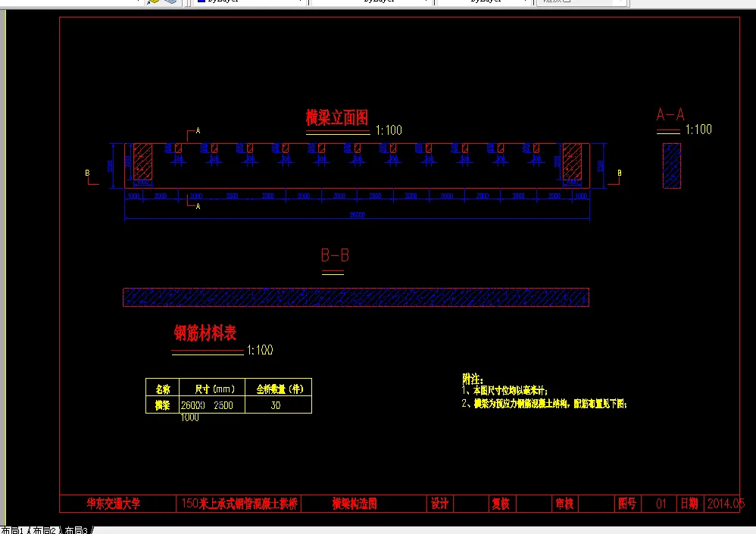
Task: Click 华东交通大学 in the title block
Action: [114, 504]
